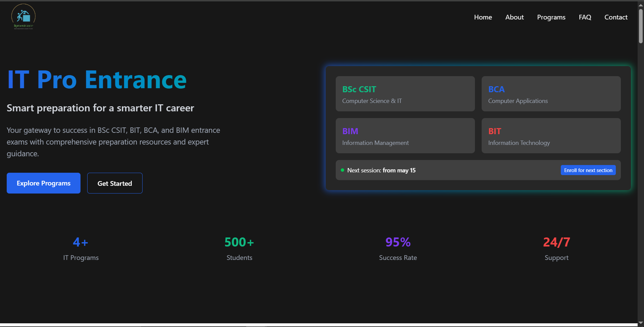Open the Home navigation menu item

483,17
